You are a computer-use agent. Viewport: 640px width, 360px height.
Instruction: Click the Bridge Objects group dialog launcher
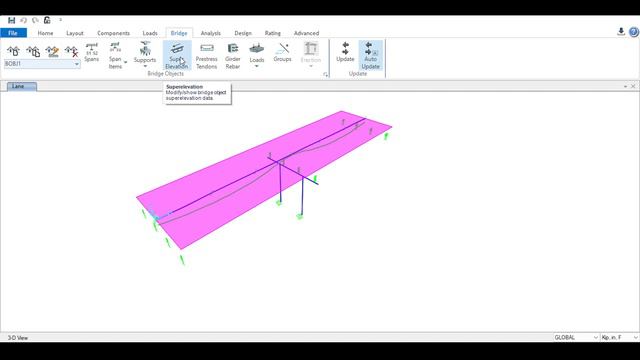coord(325,74)
